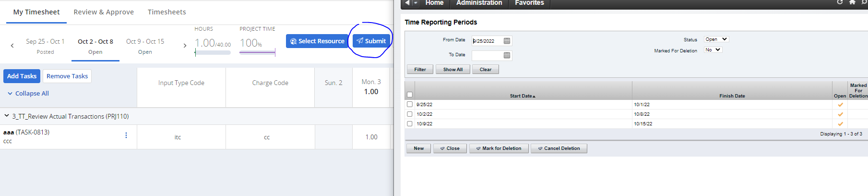Open task options menu for aaa task
The image size is (868, 196).
pyautogui.click(x=126, y=135)
